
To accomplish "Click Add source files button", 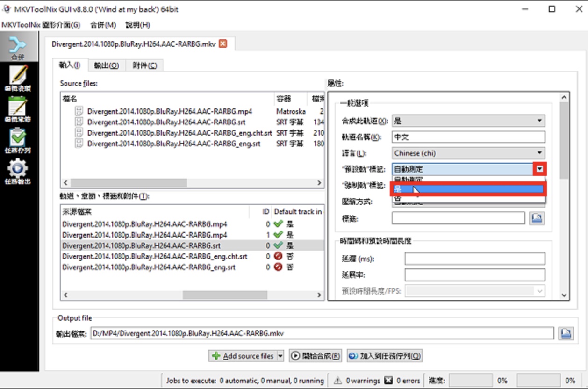I will click(x=243, y=356).
